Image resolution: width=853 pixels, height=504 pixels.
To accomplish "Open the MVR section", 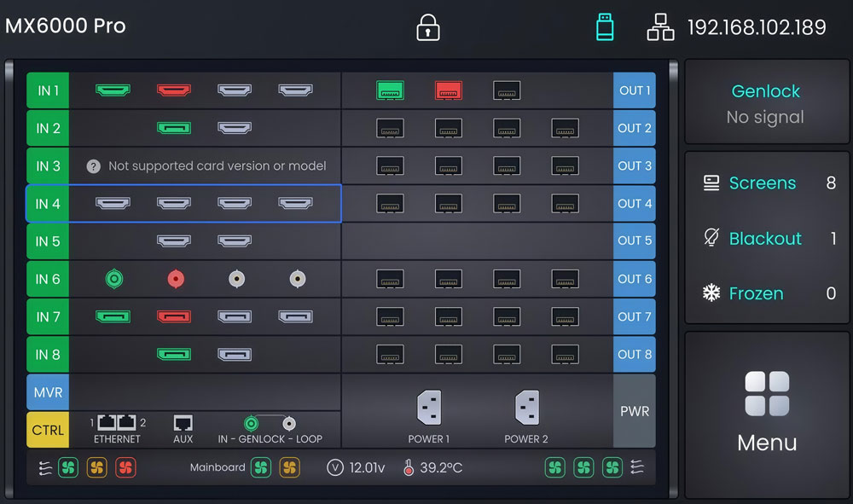I will (48, 392).
